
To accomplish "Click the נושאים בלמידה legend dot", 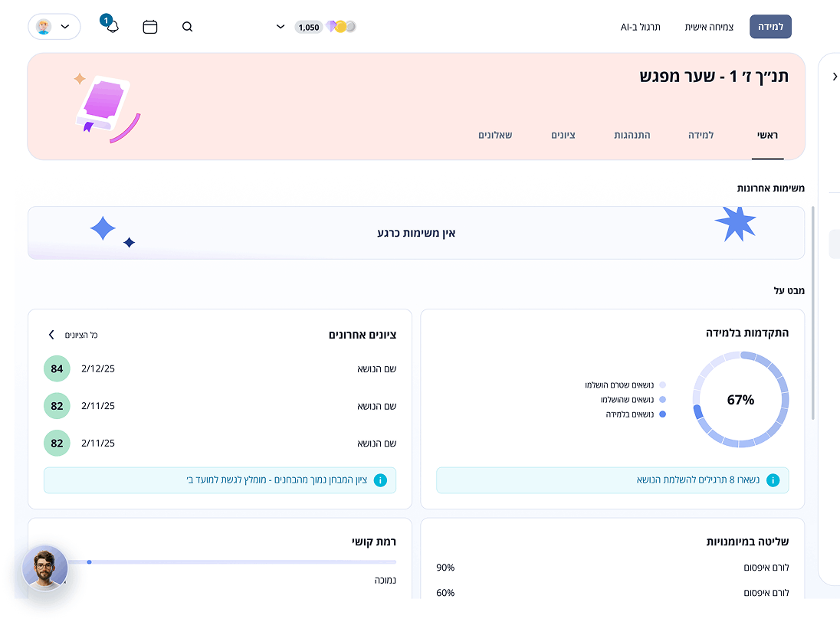I will pyautogui.click(x=663, y=414).
